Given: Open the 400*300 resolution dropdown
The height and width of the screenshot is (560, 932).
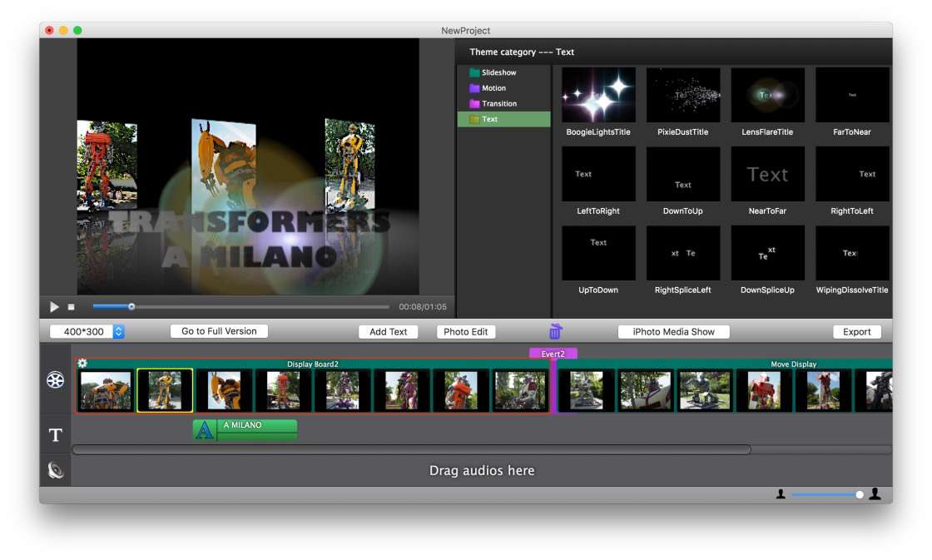Looking at the screenshot, I should 87,331.
